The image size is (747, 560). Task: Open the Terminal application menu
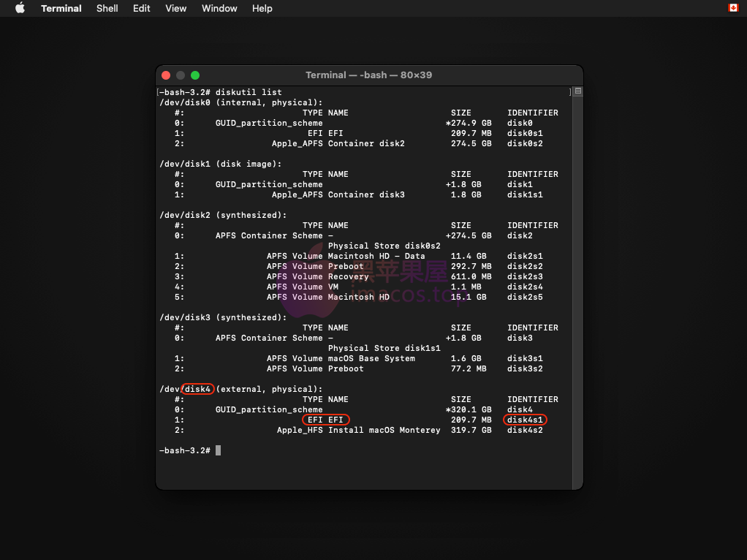[x=61, y=8]
